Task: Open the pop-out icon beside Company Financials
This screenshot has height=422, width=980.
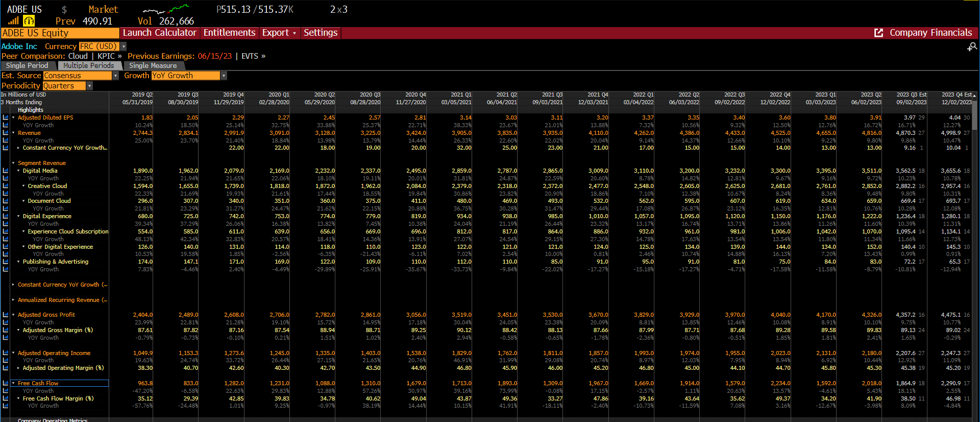Action: (878, 33)
